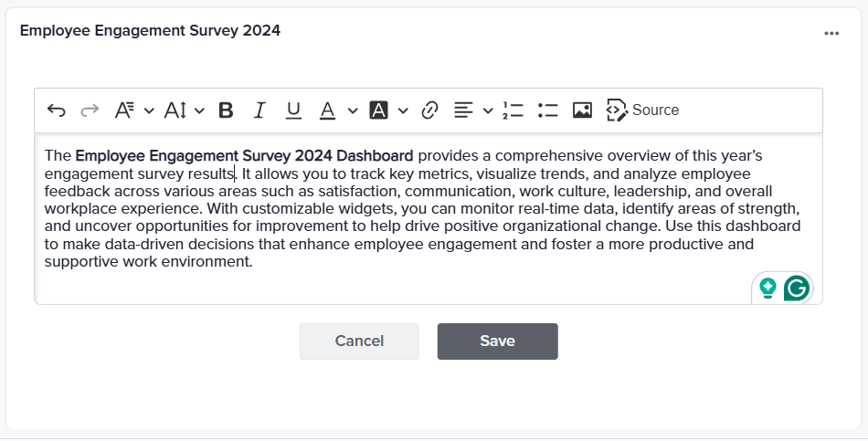Click the redo arrow icon

click(90, 110)
